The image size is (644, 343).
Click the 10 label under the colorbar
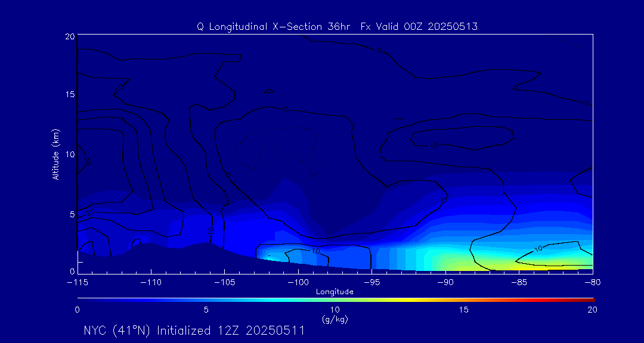pyautogui.click(x=335, y=310)
